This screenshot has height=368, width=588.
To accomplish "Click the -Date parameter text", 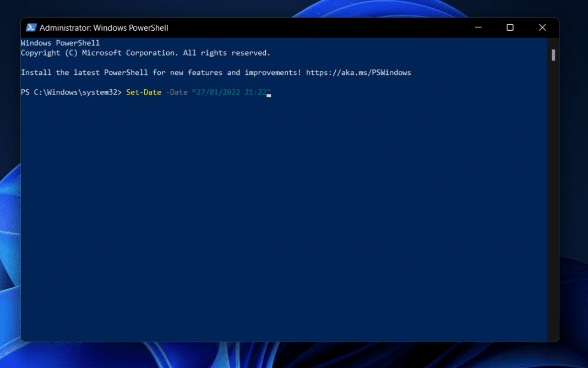I will point(177,92).
